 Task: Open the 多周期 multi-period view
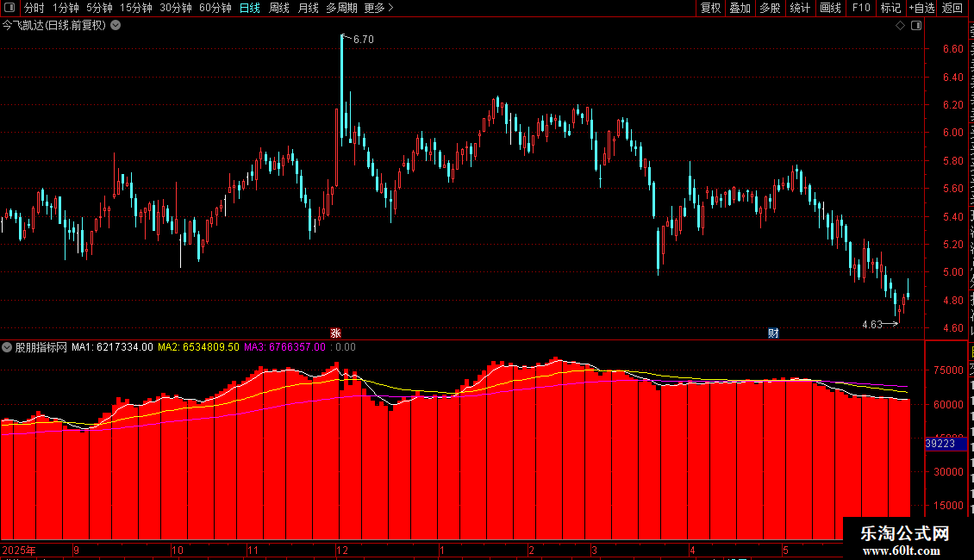point(341,8)
